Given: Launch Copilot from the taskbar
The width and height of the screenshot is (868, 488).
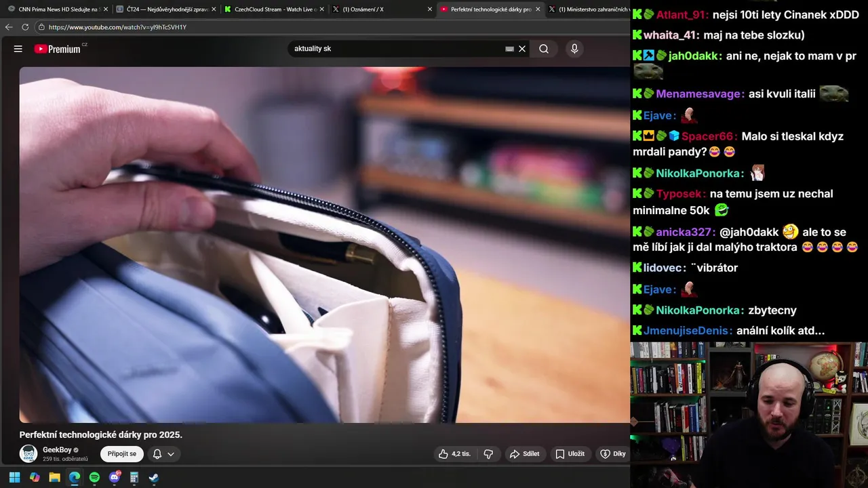Looking at the screenshot, I should pos(35,477).
